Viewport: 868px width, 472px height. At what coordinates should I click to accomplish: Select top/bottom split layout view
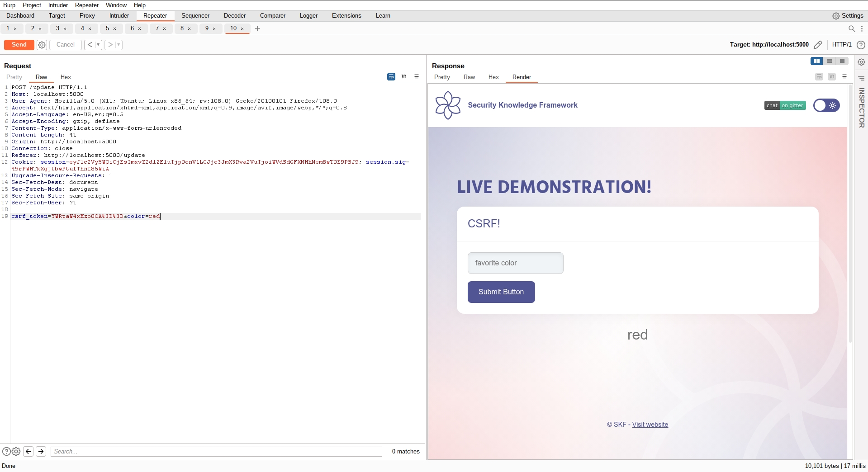pyautogui.click(x=830, y=61)
